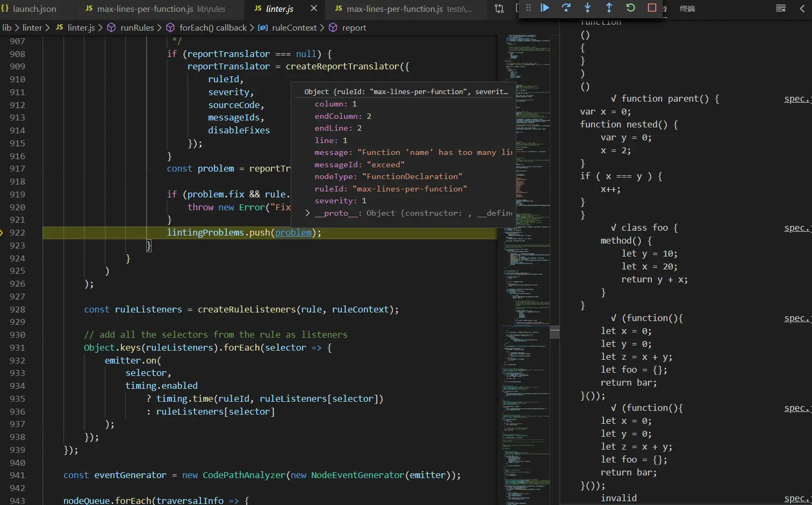Stop debugging with the red square
The height and width of the screenshot is (505, 812).
click(x=652, y=8)
